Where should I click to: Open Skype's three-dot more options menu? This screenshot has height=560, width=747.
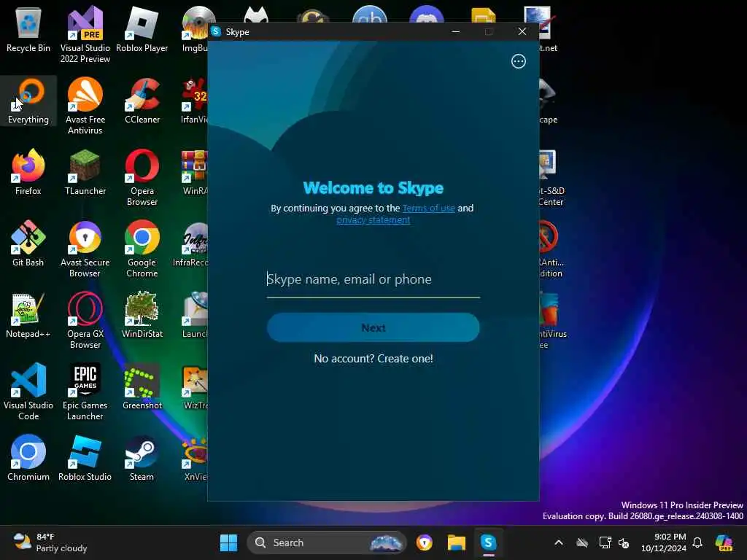point(519,61)
